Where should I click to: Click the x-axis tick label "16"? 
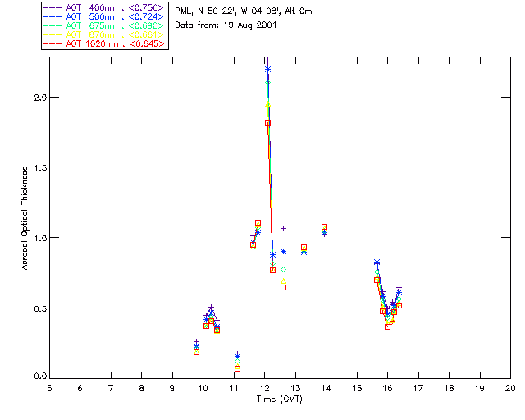pos(388,388)
